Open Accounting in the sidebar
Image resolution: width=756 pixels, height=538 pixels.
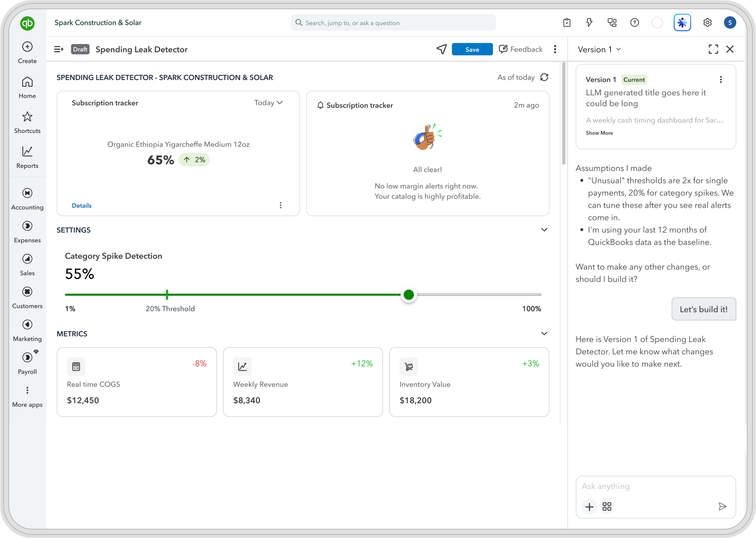click(27, 199)
